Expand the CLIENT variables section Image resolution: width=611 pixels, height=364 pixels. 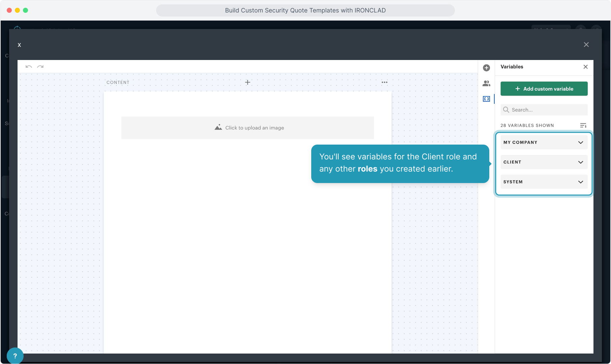click(544, 162)
